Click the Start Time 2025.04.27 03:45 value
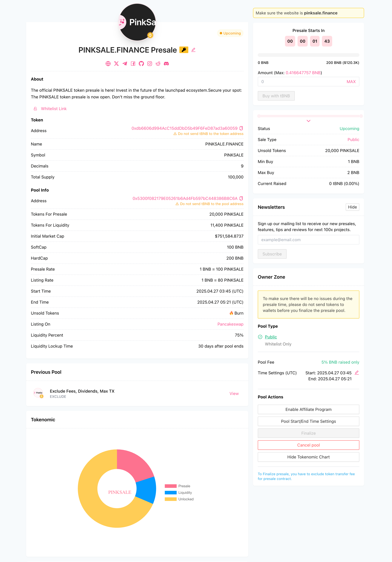Viewport: 392px width, 562px height. 220,291
